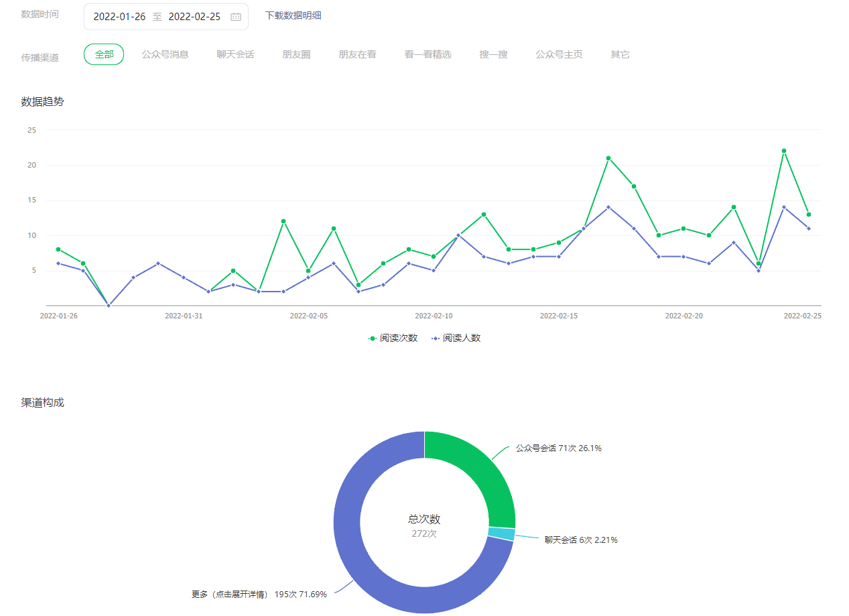
Task: Filter by 搜一搜 channel
Action: click(x=493, y=54)
